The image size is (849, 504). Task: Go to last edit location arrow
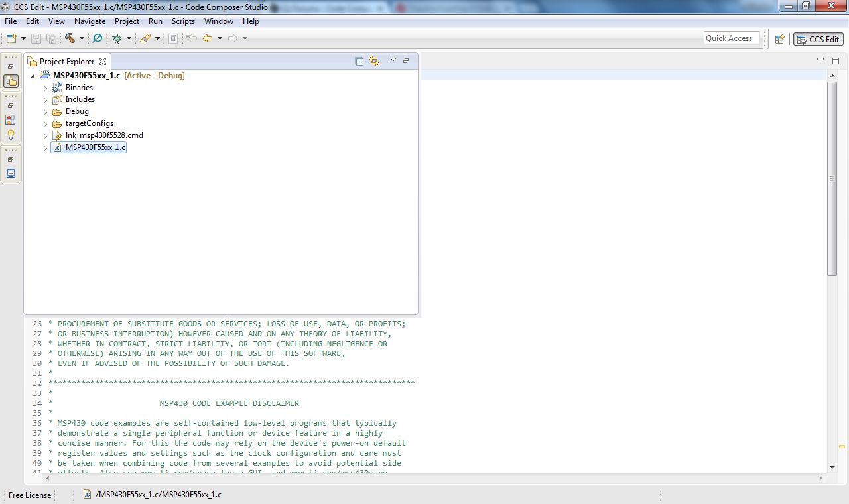(x=192, y=38)
